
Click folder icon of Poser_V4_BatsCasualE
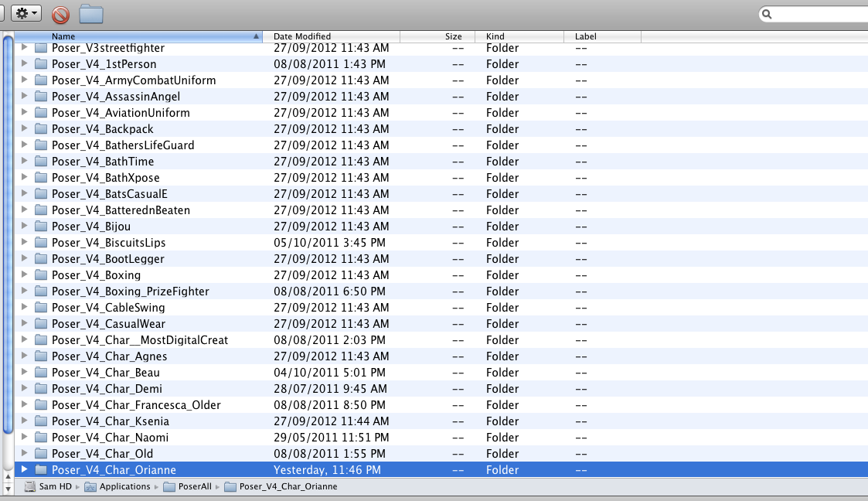40,194
